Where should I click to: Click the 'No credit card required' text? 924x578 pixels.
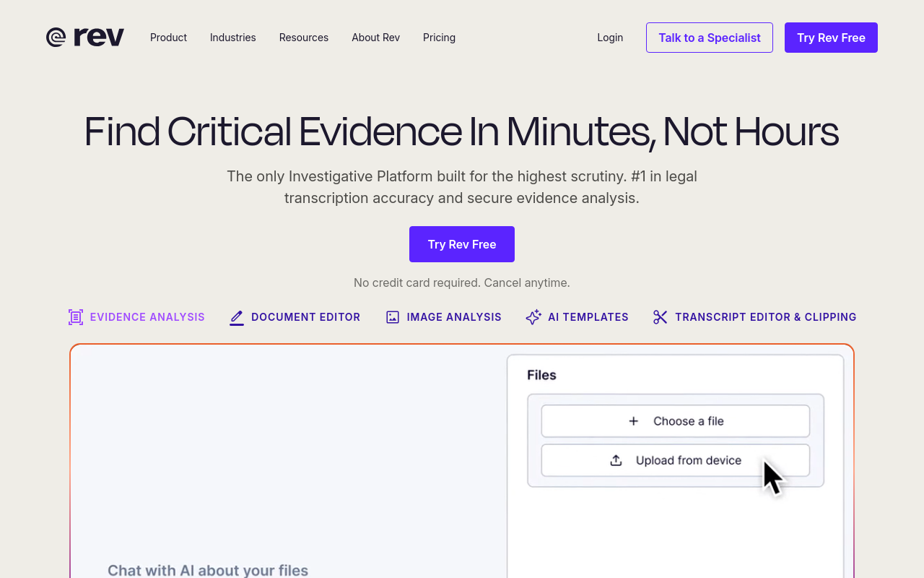pos(462,282)
